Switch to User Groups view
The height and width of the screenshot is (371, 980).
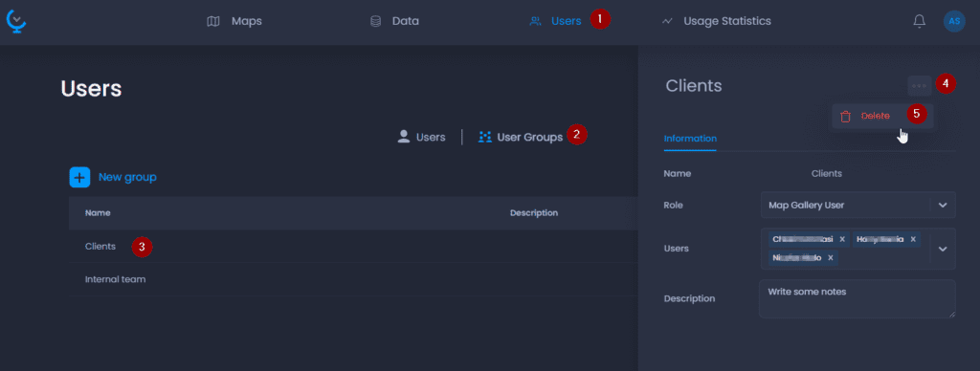pos(520,137)
